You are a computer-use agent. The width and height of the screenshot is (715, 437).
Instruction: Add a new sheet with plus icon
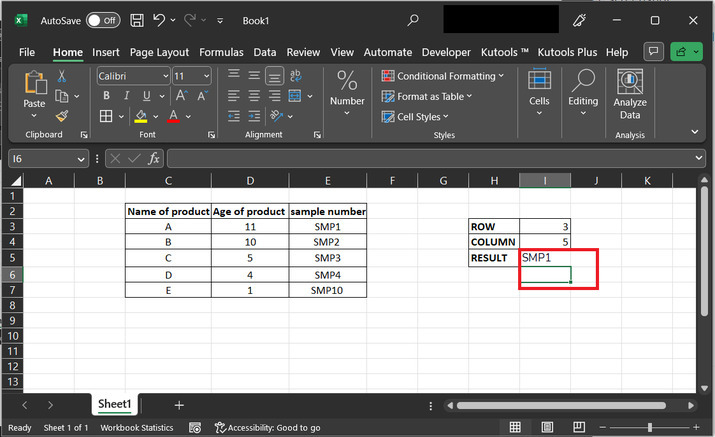(179, 405)
